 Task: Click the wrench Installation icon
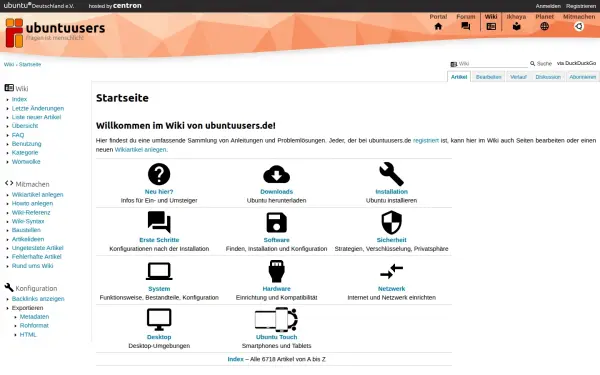pyautogui.click(x=391, y=174)
